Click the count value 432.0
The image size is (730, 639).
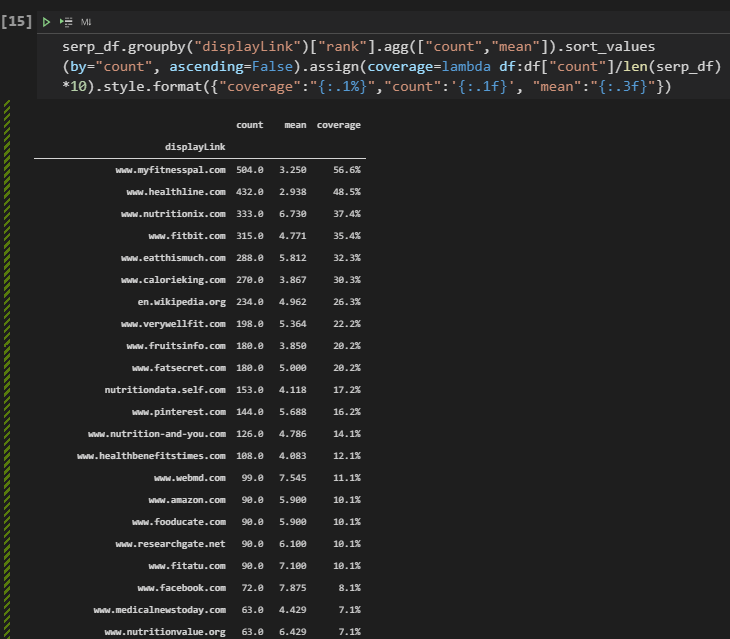tap(250, 192)
